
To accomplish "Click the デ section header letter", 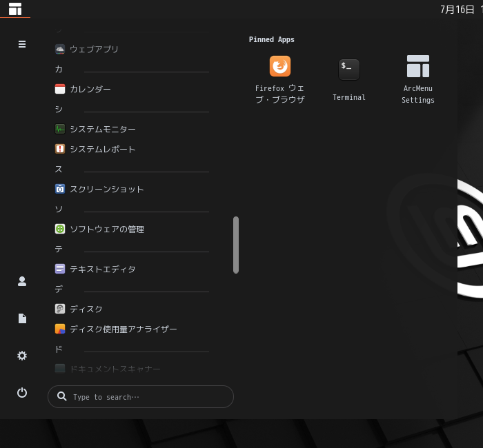I will click(59, 289).
